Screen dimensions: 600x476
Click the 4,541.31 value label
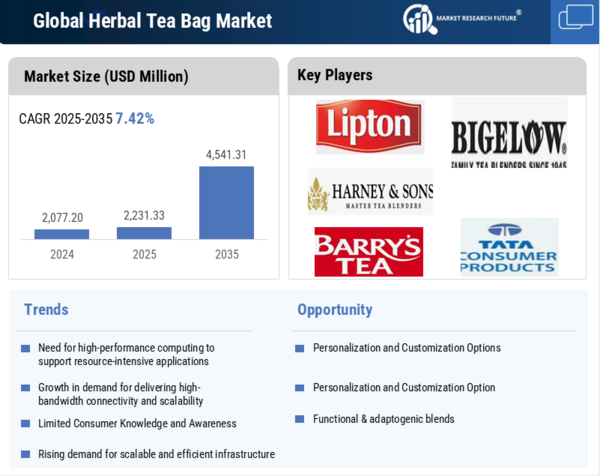226,155
